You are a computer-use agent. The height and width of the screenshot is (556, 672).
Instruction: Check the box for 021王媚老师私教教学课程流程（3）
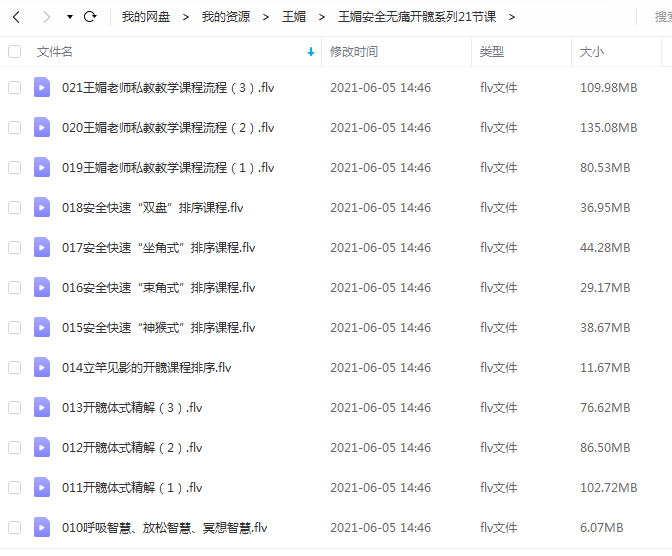(15, 87)
